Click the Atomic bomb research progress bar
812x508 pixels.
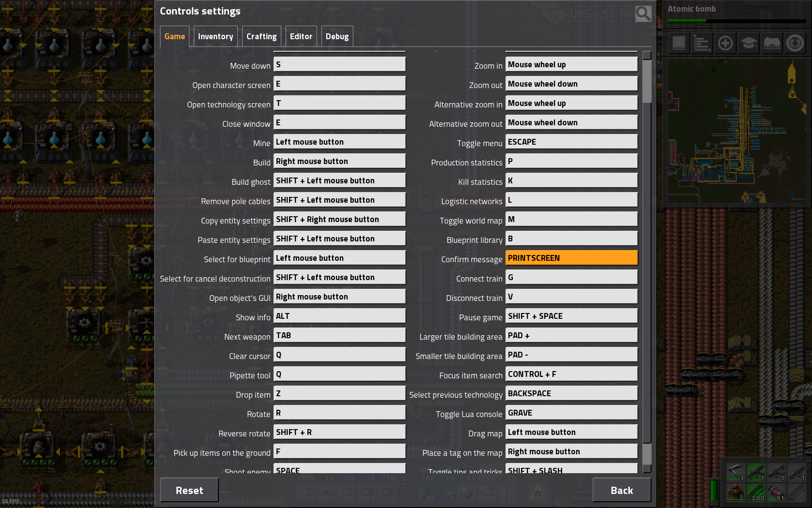737,21
